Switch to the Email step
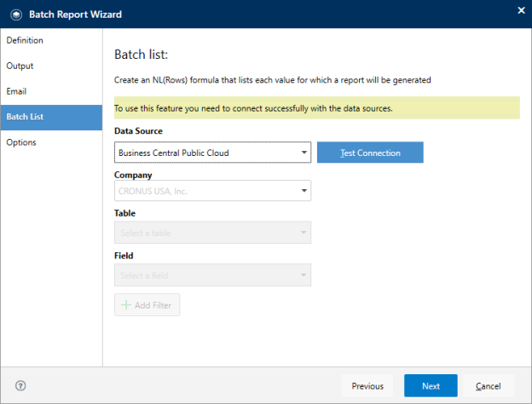The height and width of the screenshot is (404, 532). [51, 91]
